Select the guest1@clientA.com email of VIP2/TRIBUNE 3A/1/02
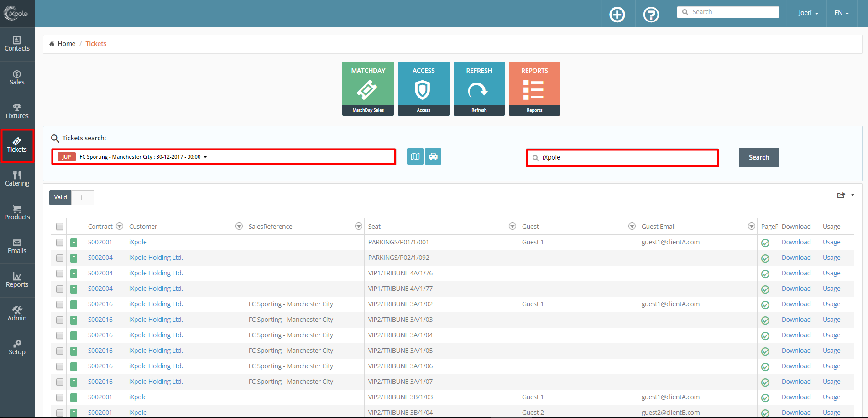The height and width of the screenshot is (418, 868). (670, 304)
